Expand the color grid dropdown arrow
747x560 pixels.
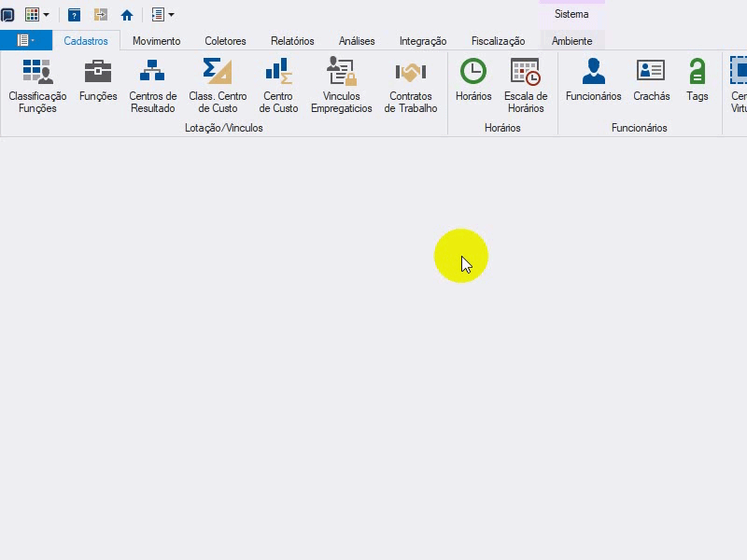click(x=46, y=15)
